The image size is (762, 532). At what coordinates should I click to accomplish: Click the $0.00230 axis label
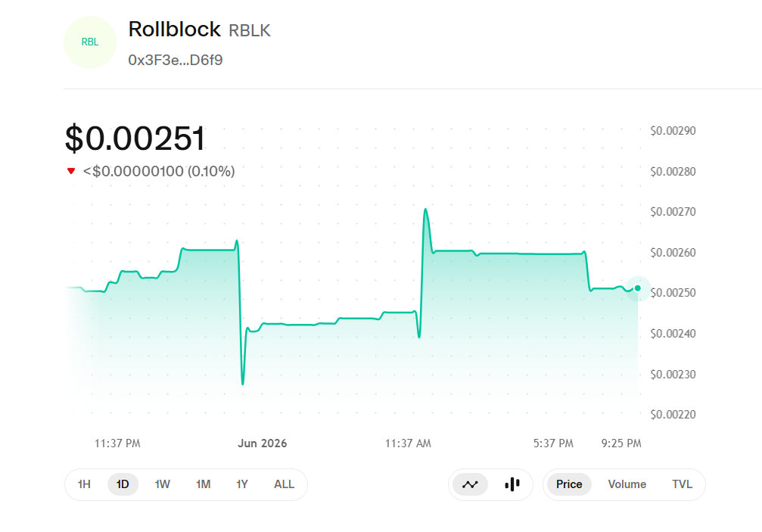(673, 375)
